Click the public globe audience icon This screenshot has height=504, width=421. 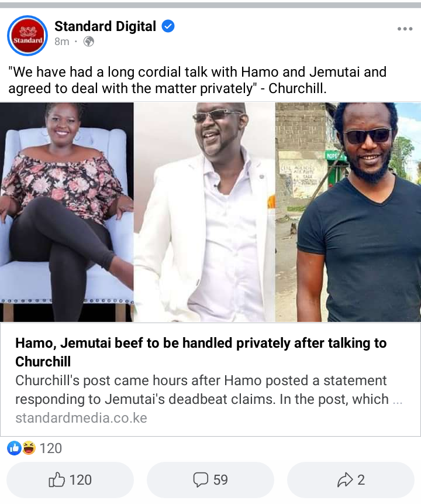tap(89, 42)
